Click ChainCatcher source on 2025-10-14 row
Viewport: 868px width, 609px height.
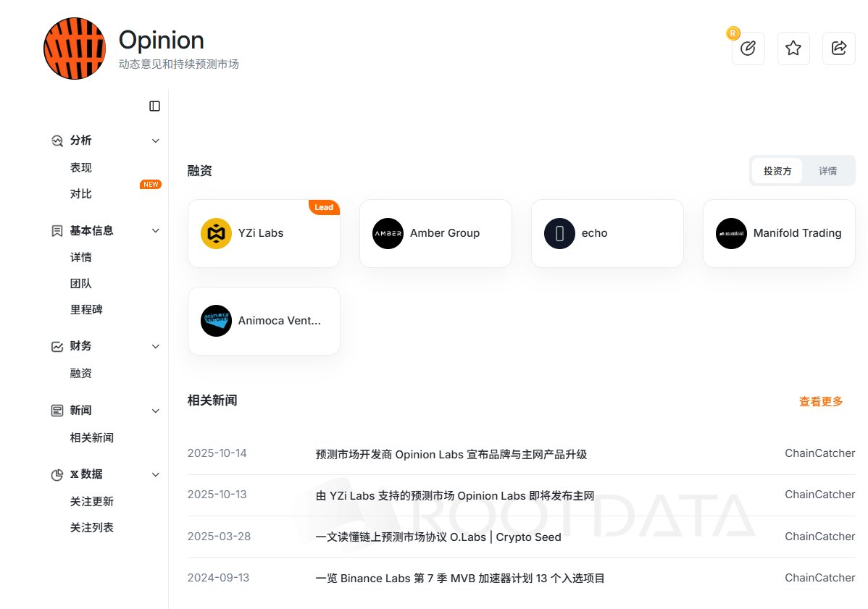click(820, 453)
